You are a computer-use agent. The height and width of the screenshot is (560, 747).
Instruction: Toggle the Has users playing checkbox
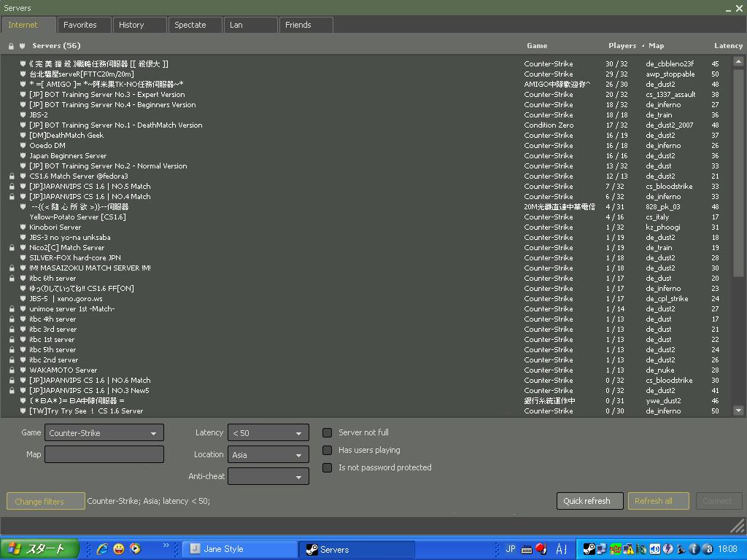click(x=328, y=450)
